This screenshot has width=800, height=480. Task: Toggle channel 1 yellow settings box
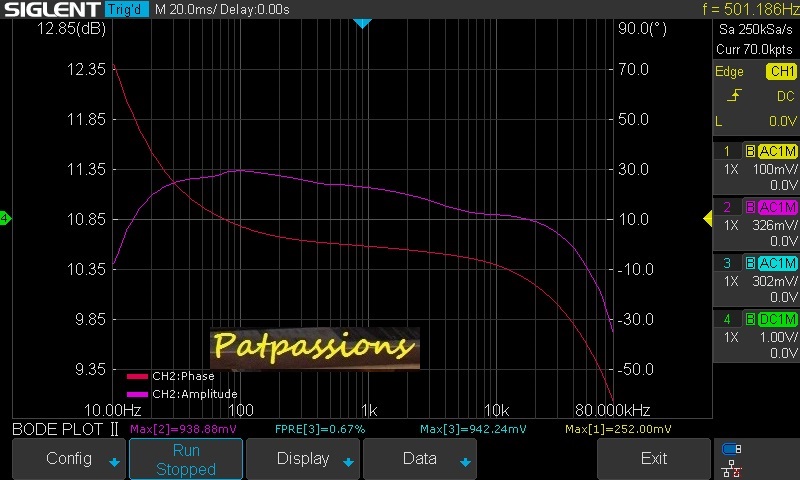[x=755, y=167]
